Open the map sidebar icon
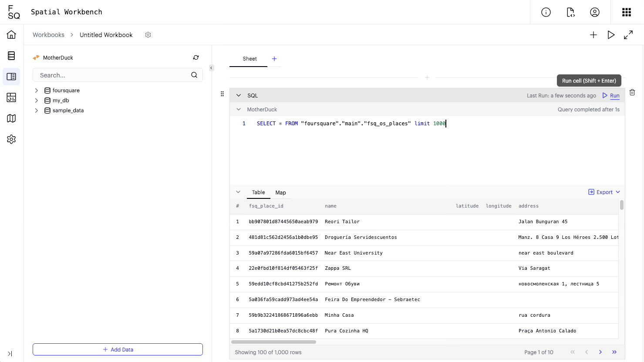Image resolution: width=644 pixels, height=362 pixels. (11, 118)
